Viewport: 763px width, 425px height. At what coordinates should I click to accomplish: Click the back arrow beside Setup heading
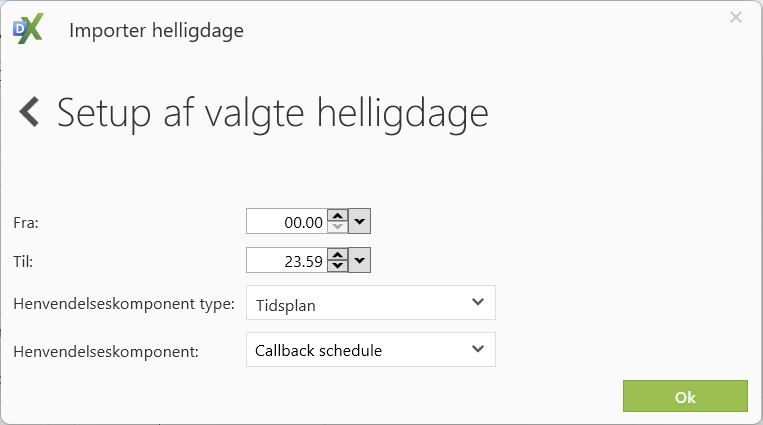click(x=29, y=112)
